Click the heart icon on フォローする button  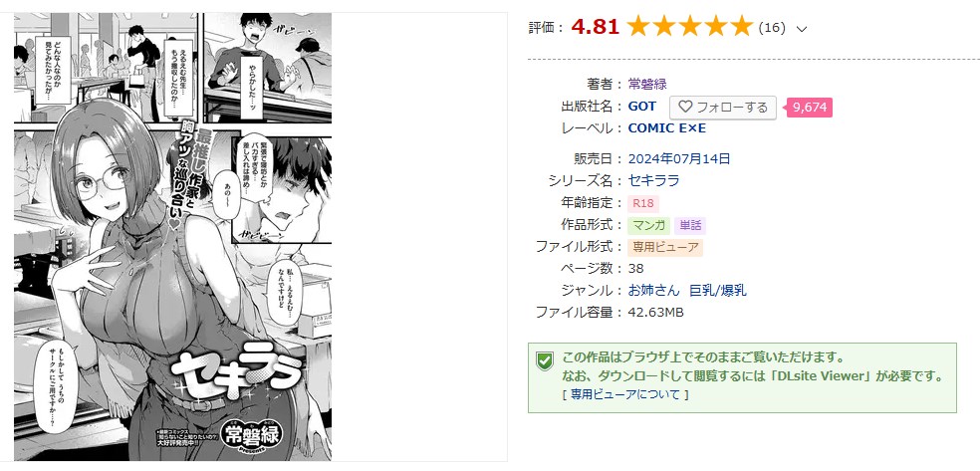pos(685,108)
